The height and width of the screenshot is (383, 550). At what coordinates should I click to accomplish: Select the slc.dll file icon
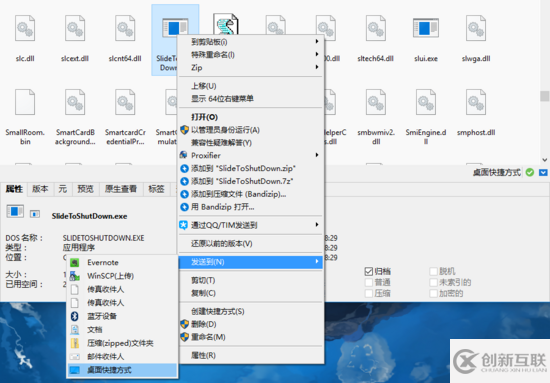pos(25,28)
